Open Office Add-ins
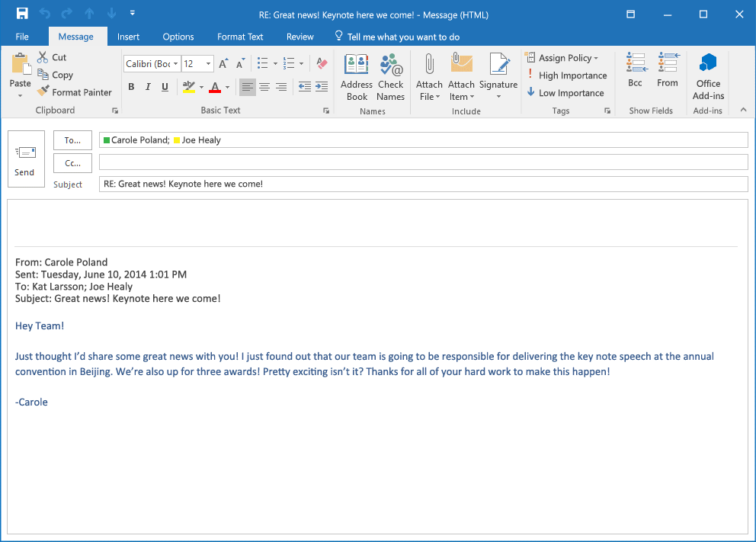Screen dimensions: 756x542 [x=708, y=76]
